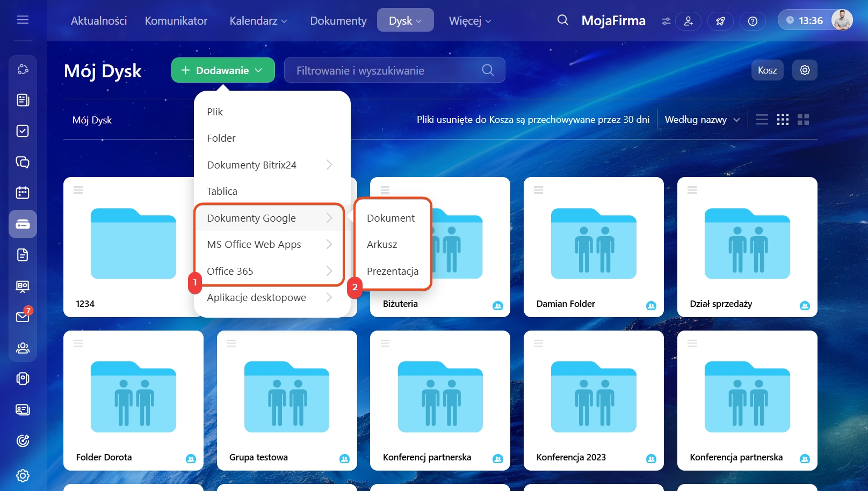The width and height of the screenshot is (868, 491).
Task: Open Komunikator
Action: coord(176,21)
